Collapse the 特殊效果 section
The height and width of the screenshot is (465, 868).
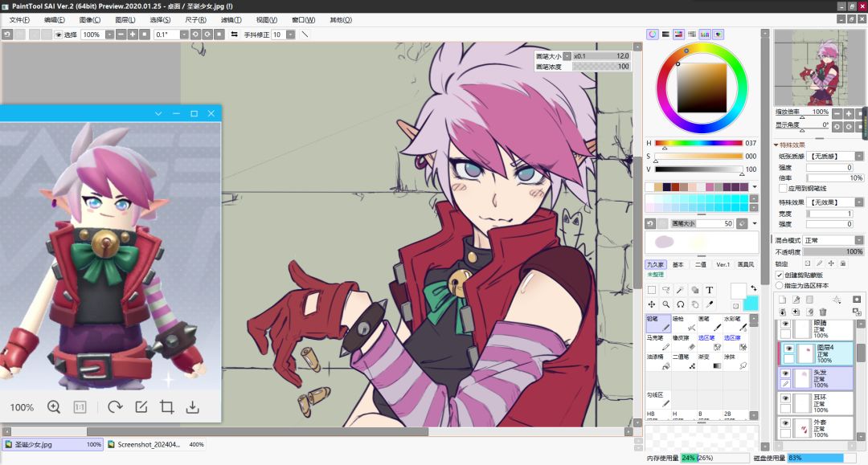(x=776, y=145)
